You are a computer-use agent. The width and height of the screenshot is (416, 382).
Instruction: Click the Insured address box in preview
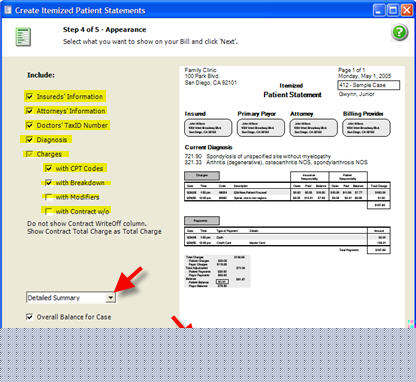coord(208,128)
